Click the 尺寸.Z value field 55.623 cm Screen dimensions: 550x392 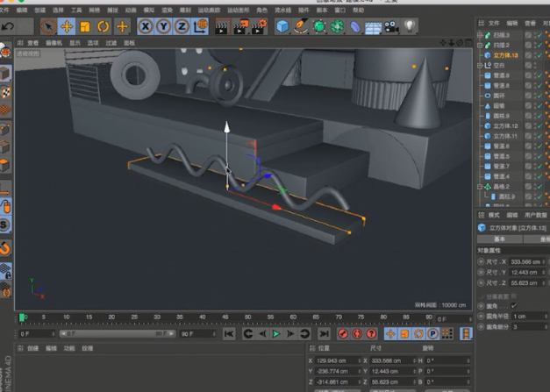coord(525,283)
